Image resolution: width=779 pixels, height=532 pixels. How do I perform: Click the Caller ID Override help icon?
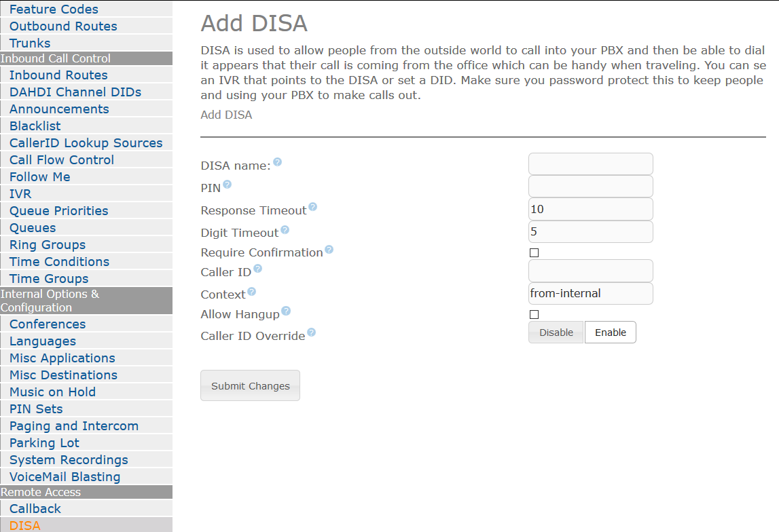(311, 332)
